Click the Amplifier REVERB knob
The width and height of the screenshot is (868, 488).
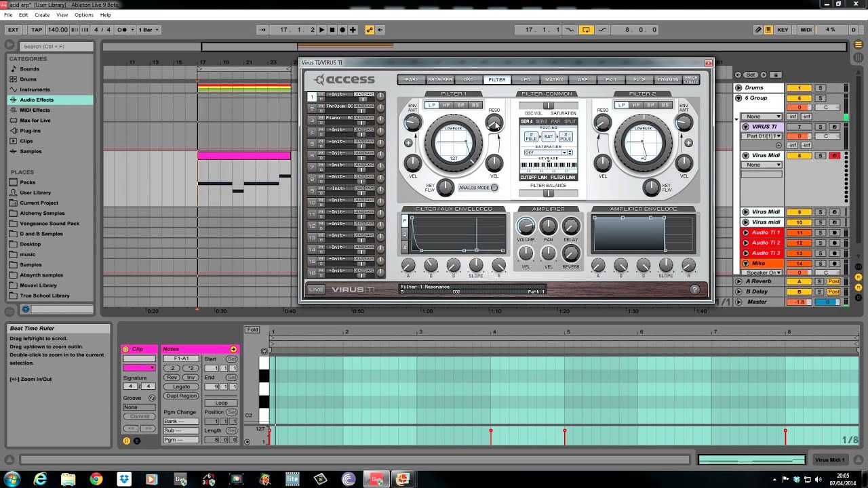[571, 253]
